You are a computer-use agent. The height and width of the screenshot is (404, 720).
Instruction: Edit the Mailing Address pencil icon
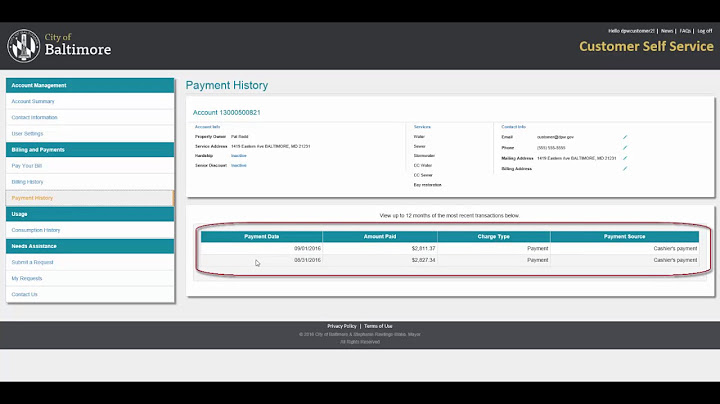[625, 158]
